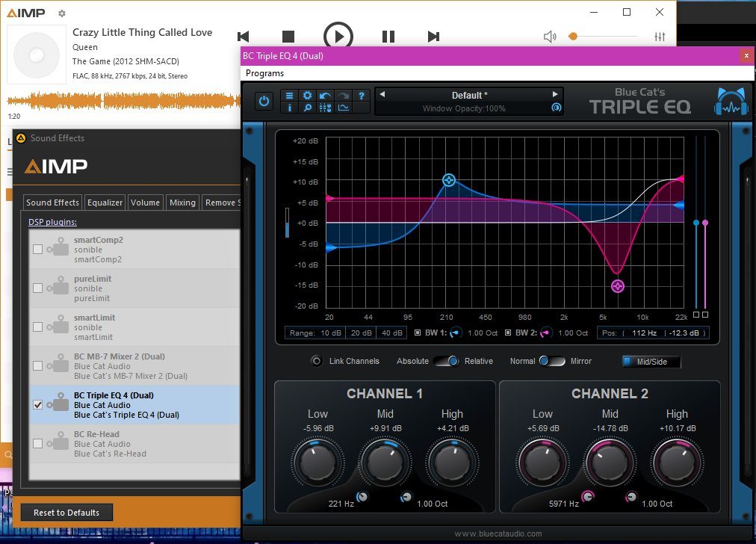Set EQ range to 10 dB

point(331,333)
